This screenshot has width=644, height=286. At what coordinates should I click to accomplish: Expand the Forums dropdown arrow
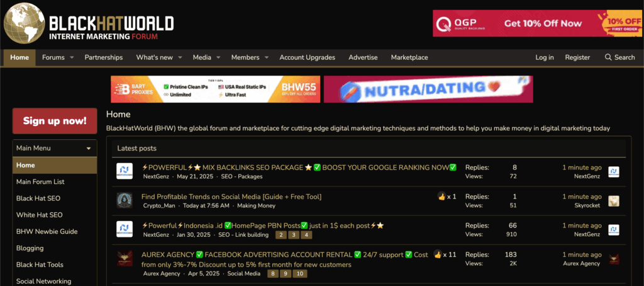pyautogui.click(x=72, y=57)
